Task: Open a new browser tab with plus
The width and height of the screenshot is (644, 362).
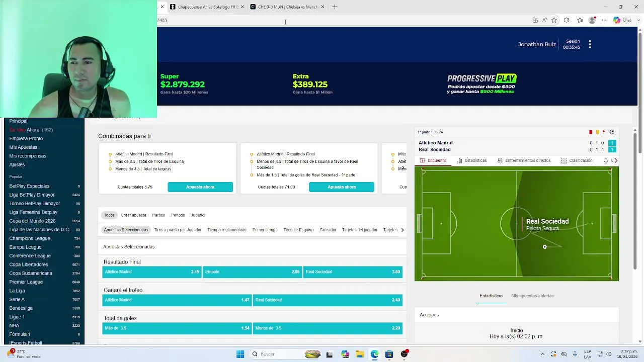Action: click(335, 7)
